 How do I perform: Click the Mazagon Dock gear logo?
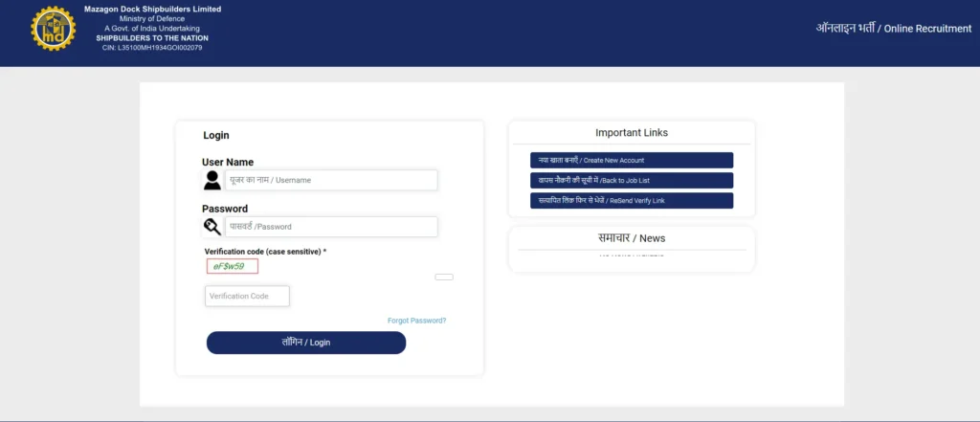[x=53, y=29]
